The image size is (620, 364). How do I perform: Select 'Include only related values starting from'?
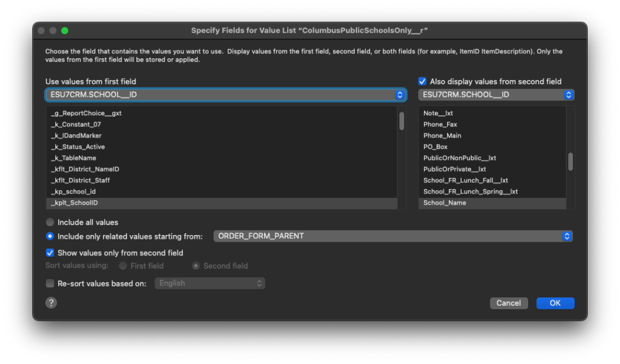click(x=50, y=236)
